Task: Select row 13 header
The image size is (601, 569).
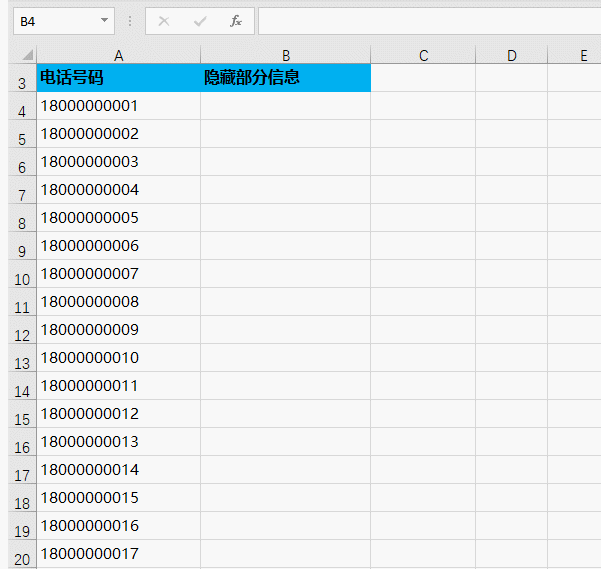Action: (22, 357)
